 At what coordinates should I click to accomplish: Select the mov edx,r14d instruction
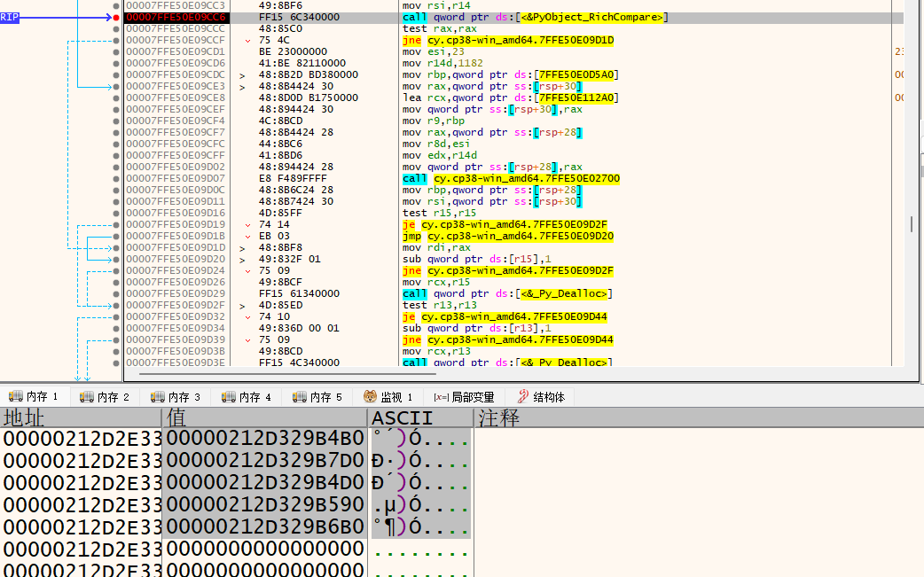pyautogui.click(x=440, y=155)
